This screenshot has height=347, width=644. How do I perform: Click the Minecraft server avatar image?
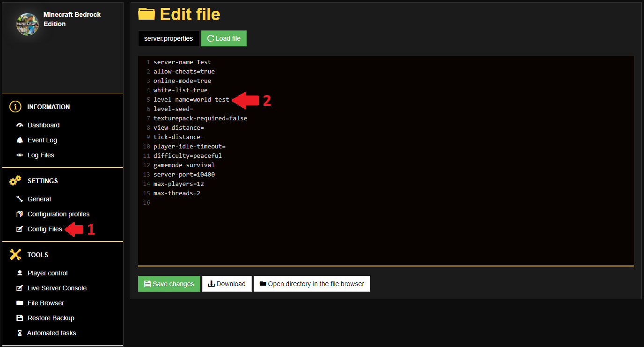(28, 24)
